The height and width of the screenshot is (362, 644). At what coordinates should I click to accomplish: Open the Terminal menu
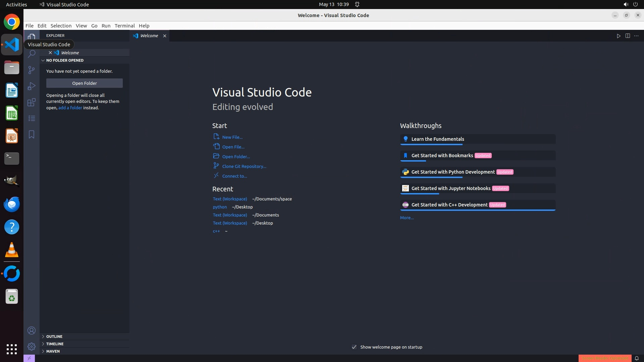[x=124, y=26]
